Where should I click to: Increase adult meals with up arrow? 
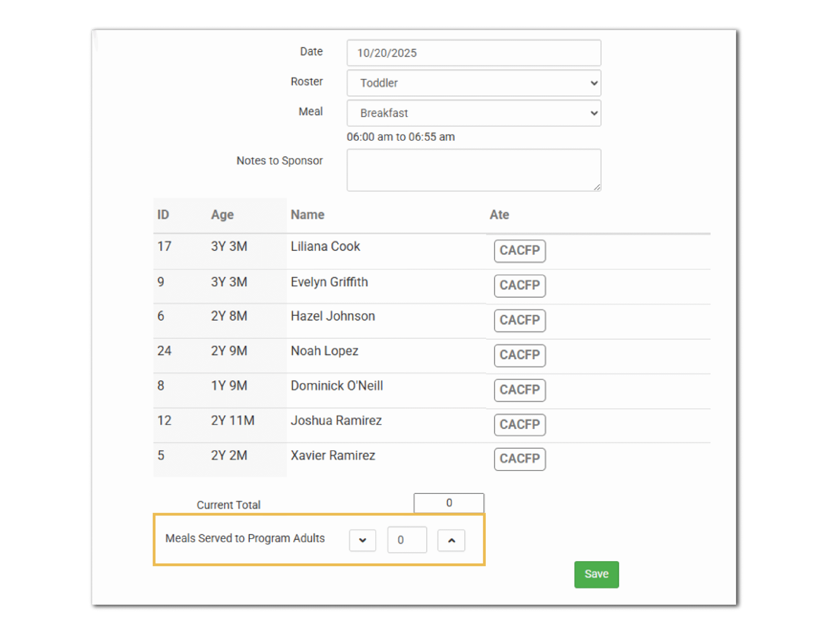[x=451, y=540]
